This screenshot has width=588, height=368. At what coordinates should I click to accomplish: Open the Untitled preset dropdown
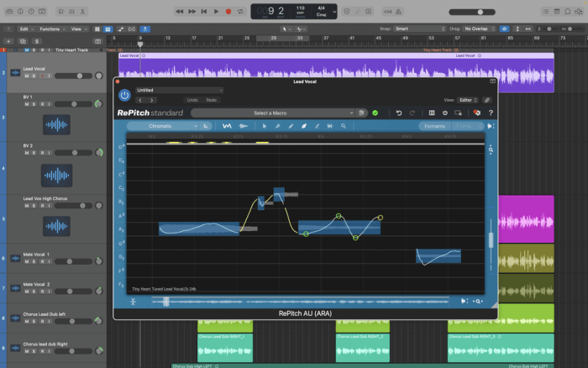point(179,90)
